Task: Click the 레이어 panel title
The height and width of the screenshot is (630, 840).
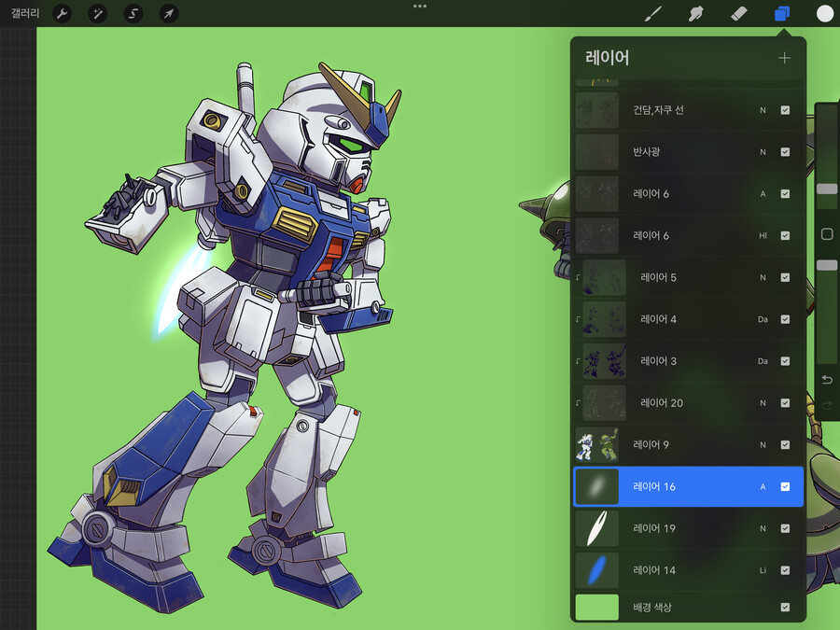Action: pyautogui.click(x=607, y=57)
